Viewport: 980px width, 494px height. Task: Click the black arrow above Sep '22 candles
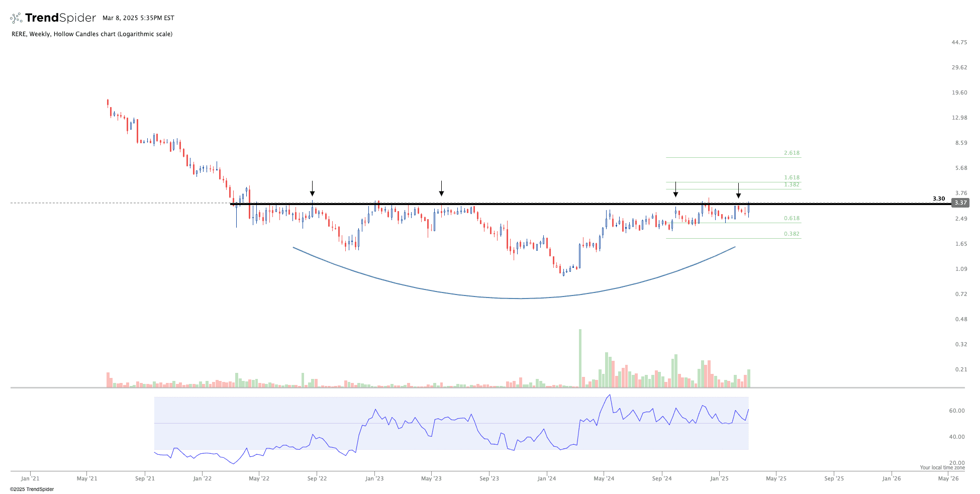point(312,188)
